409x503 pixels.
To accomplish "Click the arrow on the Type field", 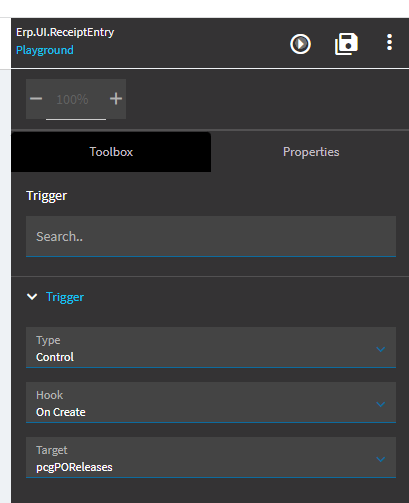I will point(381,349).
